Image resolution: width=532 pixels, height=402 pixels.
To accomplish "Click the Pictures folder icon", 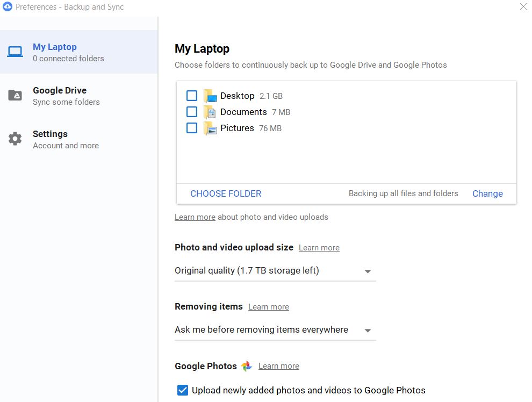I will tap(210, 128).
